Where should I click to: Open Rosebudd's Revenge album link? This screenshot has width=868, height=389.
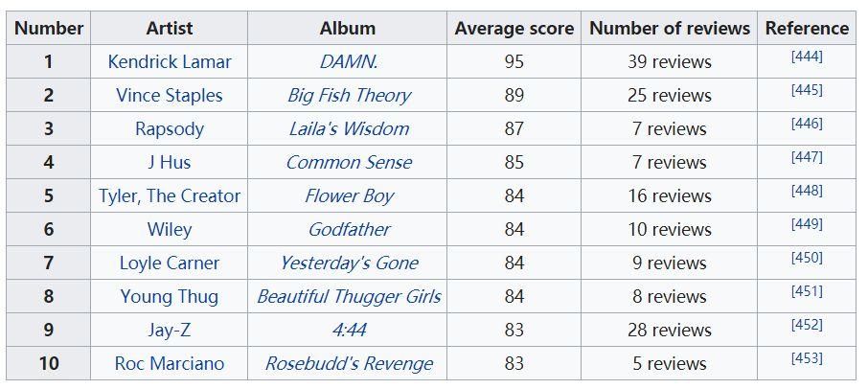[348, 363]
